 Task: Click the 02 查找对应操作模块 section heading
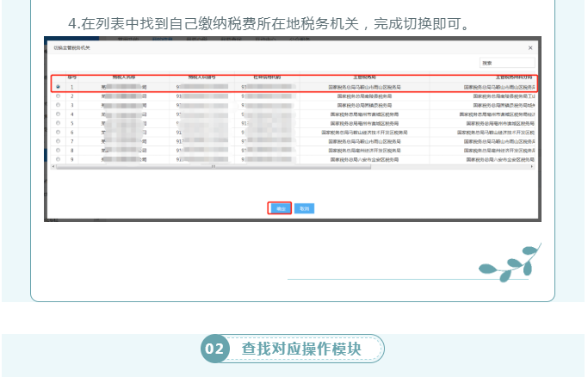(x=293, y=349)
